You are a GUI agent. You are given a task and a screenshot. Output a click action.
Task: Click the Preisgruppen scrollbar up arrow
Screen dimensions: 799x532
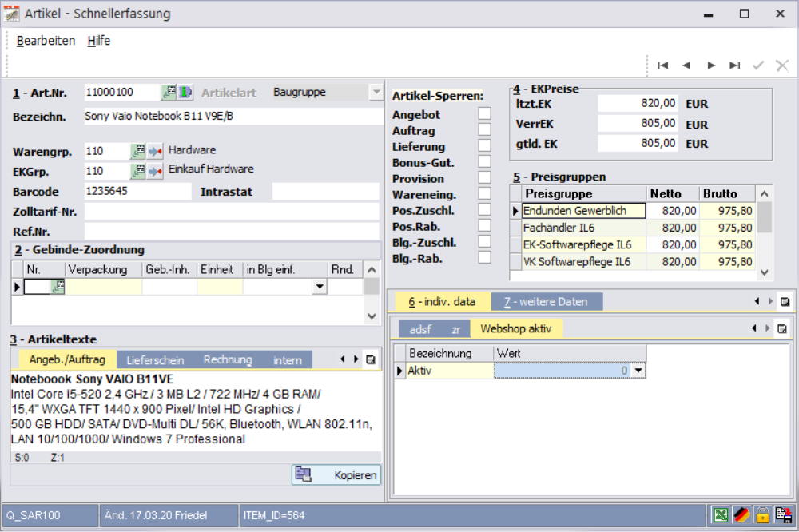[764, 193]
